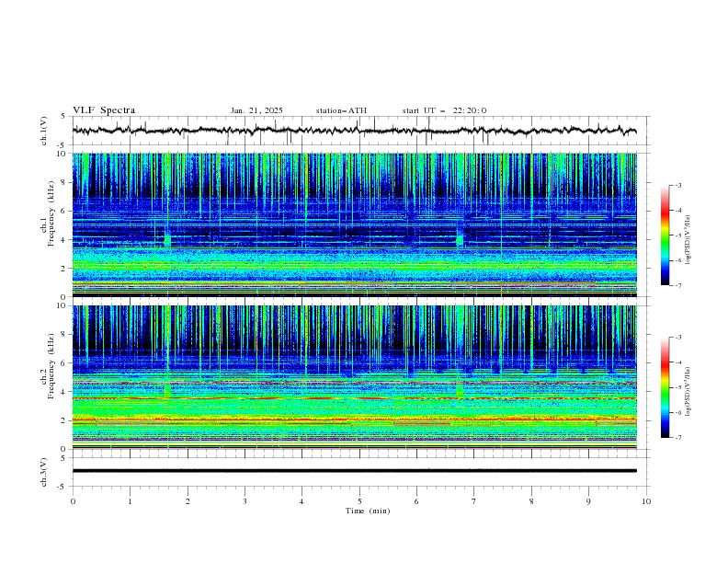728x563 pixels.
Task: Click the "5" tick on ch.1(V) axis
Action: point(63,117)
